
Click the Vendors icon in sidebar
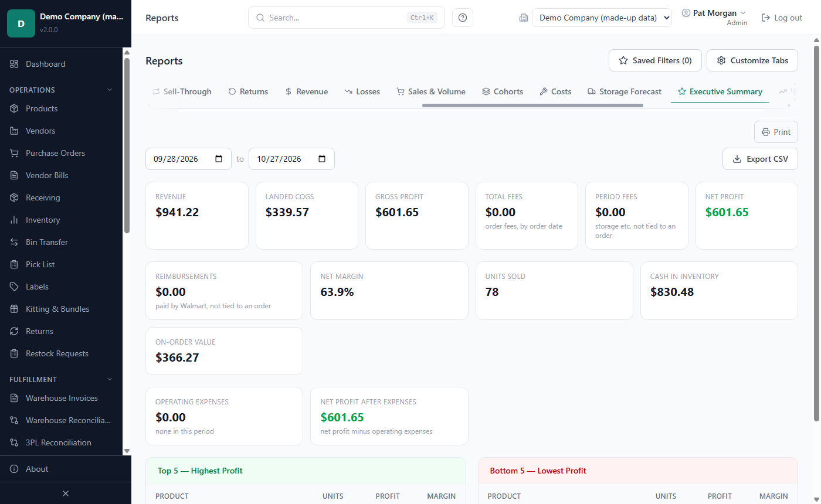click(14, 131)
